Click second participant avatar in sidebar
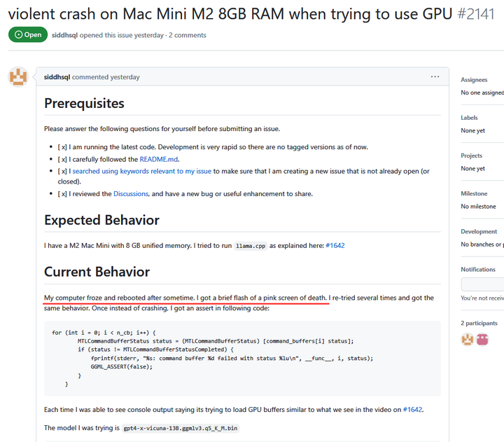 (482, 340)
